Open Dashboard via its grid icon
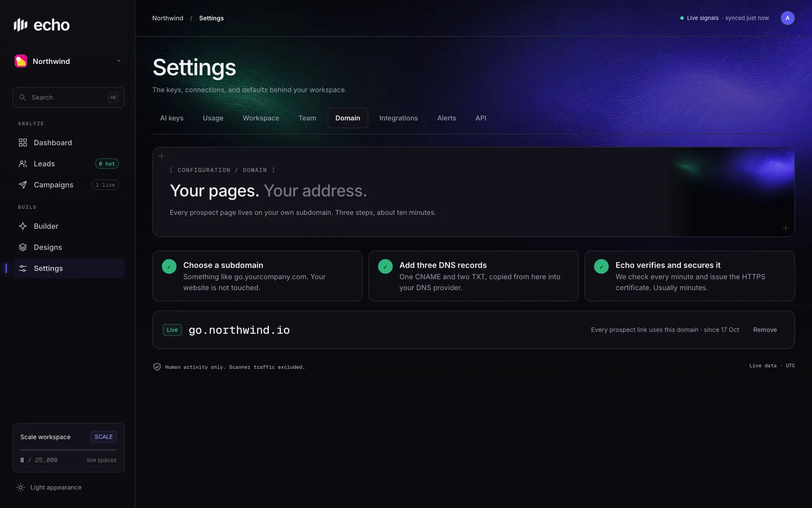 (23, 143)
